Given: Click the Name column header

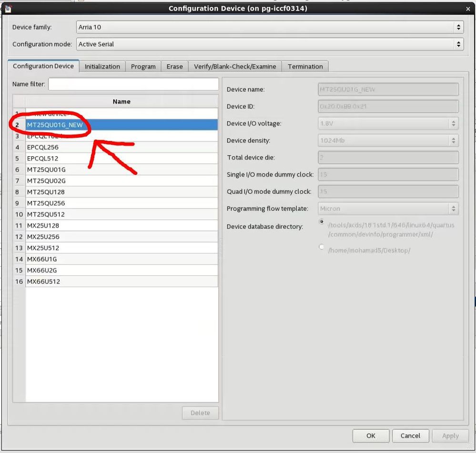Looking at the screenshot, I should 122,101.
